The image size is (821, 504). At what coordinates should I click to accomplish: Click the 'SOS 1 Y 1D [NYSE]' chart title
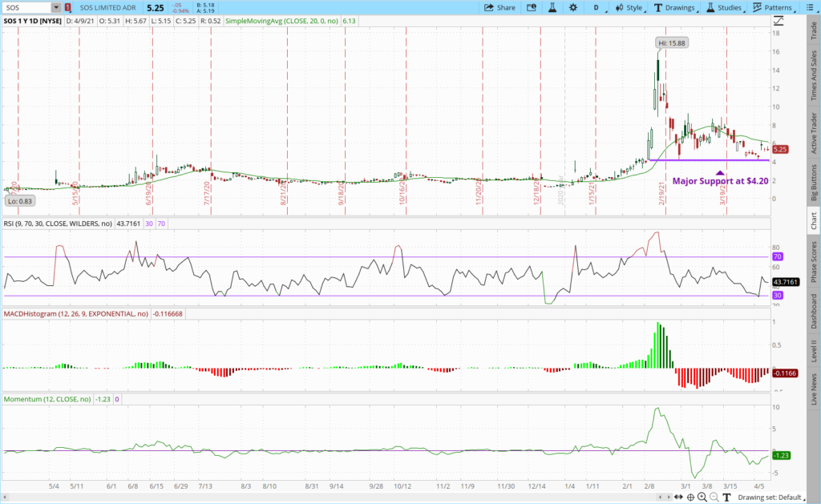(32, 21)
